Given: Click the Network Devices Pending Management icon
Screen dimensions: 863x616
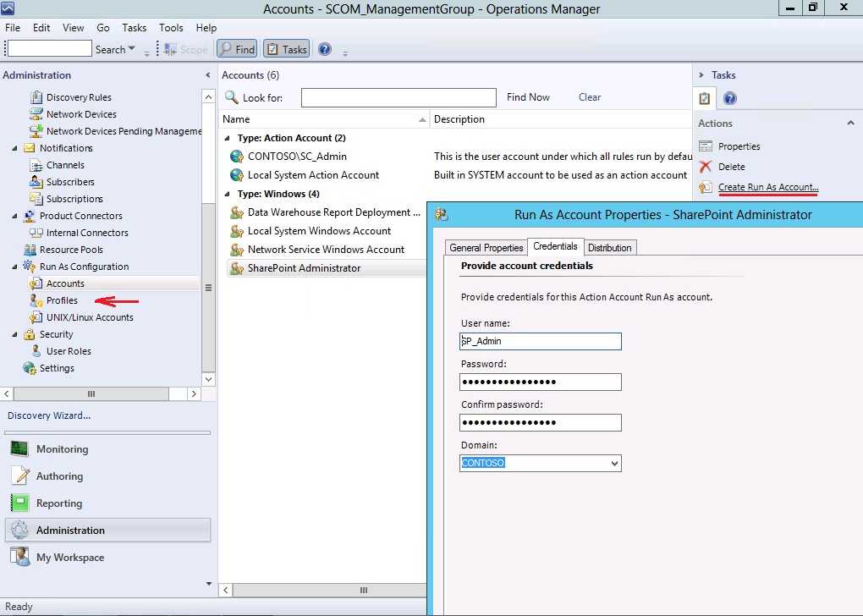Looking at the screenshot, I should click(x=36, y=131).
